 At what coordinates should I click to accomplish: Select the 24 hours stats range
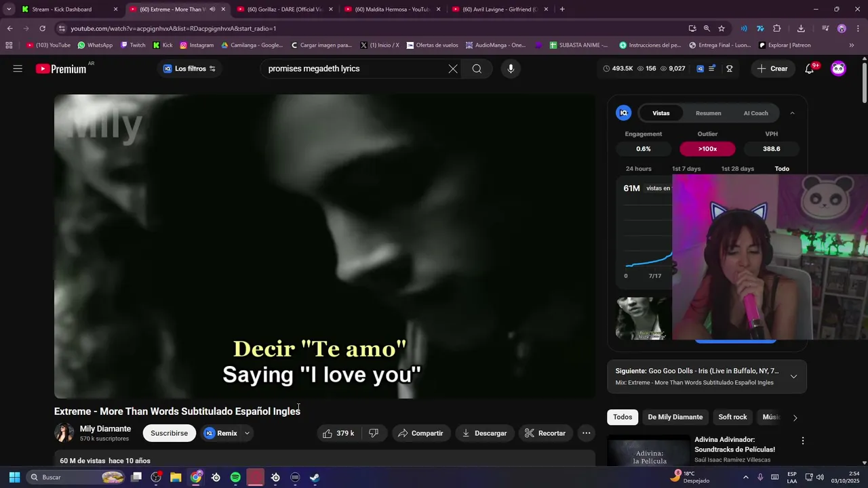[x=638, y=169]
